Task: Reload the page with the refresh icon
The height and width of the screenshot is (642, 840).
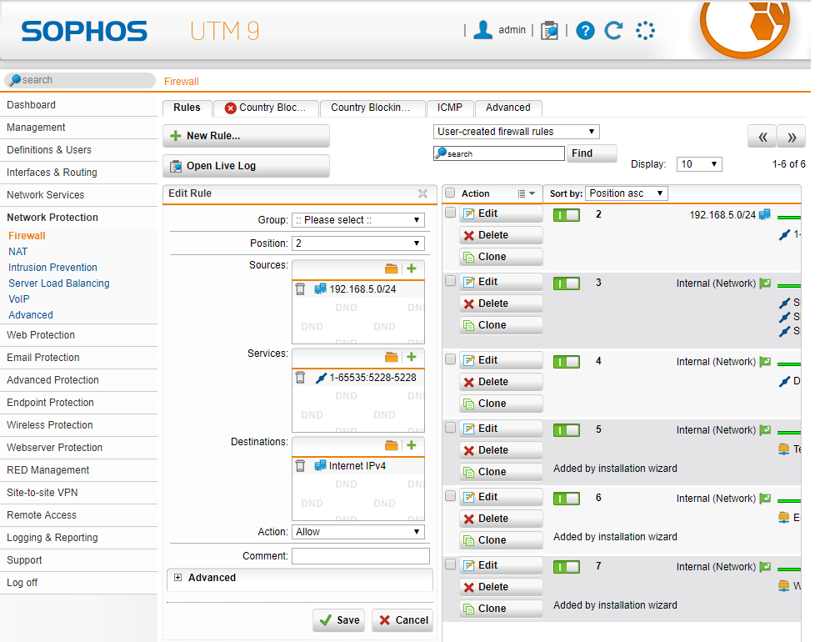Action: [x=613, y=31]
